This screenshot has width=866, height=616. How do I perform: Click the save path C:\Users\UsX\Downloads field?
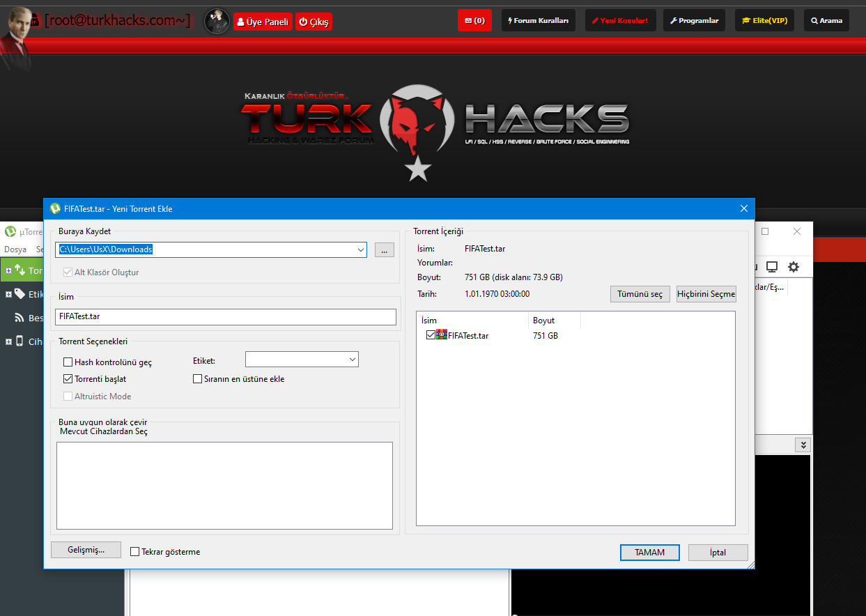[x=211, y=249]
